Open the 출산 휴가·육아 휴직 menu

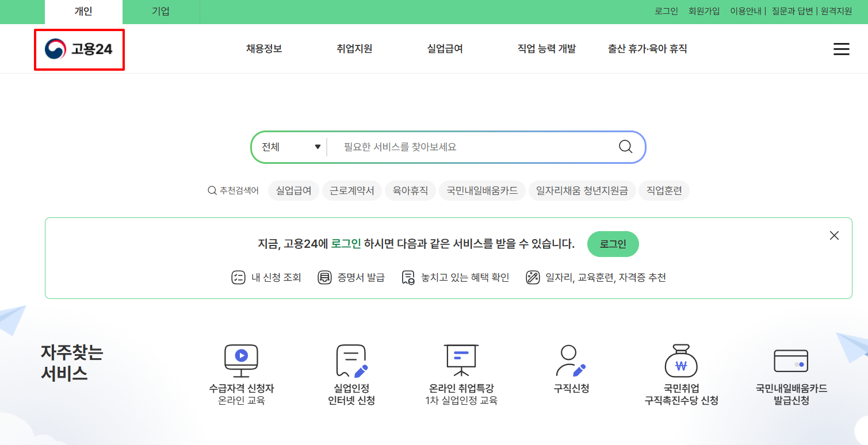(648, 49)
